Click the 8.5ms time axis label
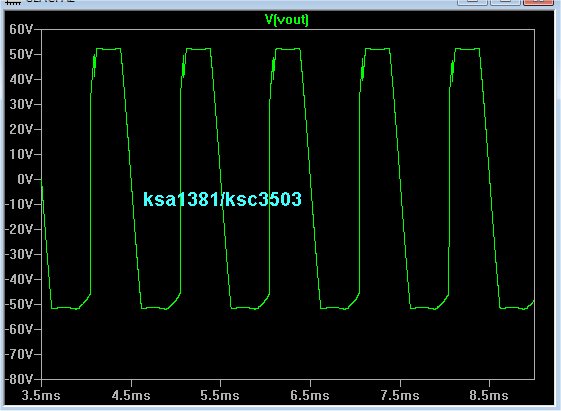561x411 pixels. tap(489, 396)
